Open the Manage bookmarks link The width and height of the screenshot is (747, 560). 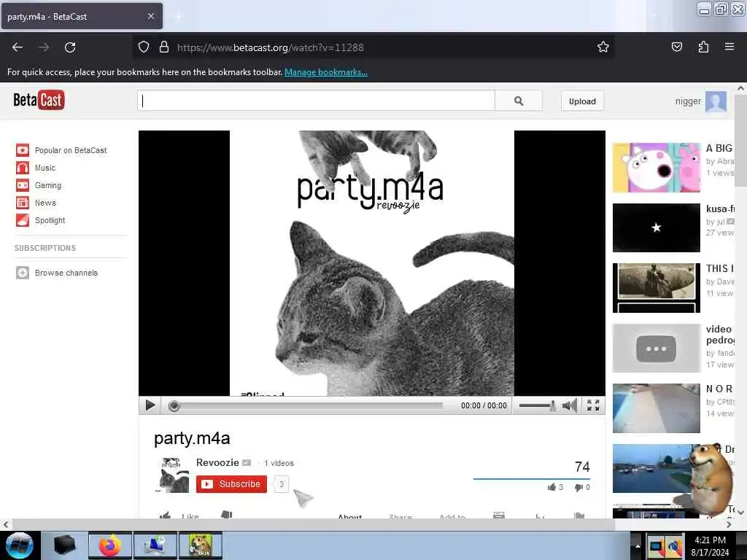tap(326, 72)
